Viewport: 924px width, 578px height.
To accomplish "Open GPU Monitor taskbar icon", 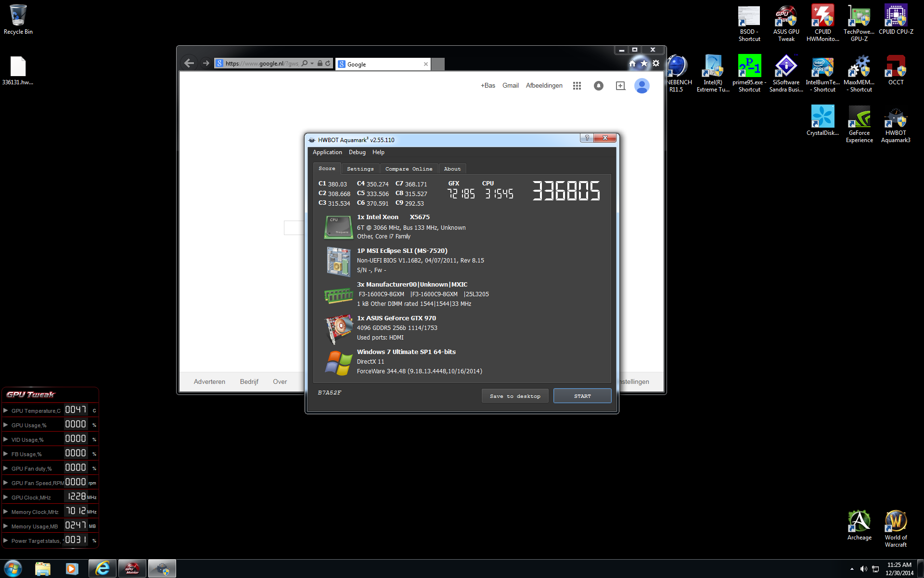I will (x=132, y=569).
